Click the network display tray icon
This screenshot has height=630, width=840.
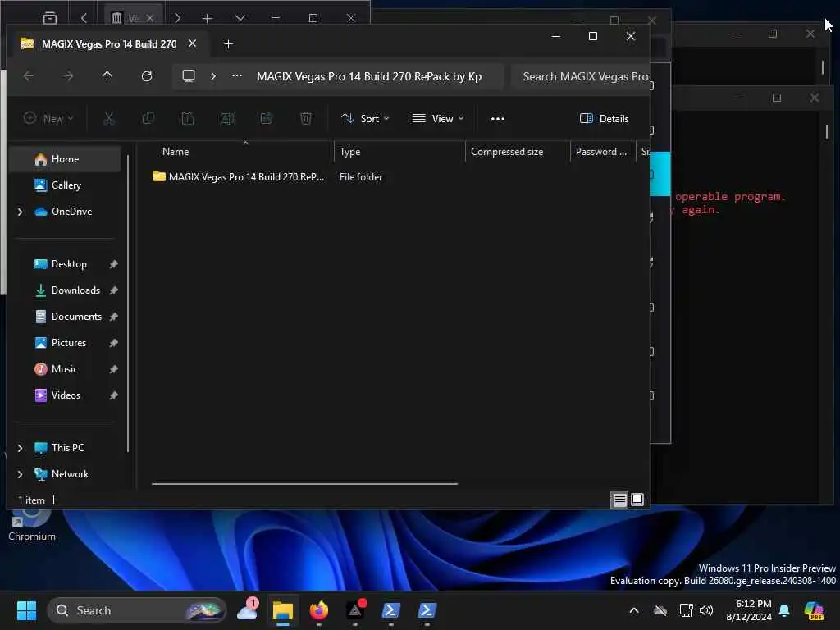click(x=686, y=610)
